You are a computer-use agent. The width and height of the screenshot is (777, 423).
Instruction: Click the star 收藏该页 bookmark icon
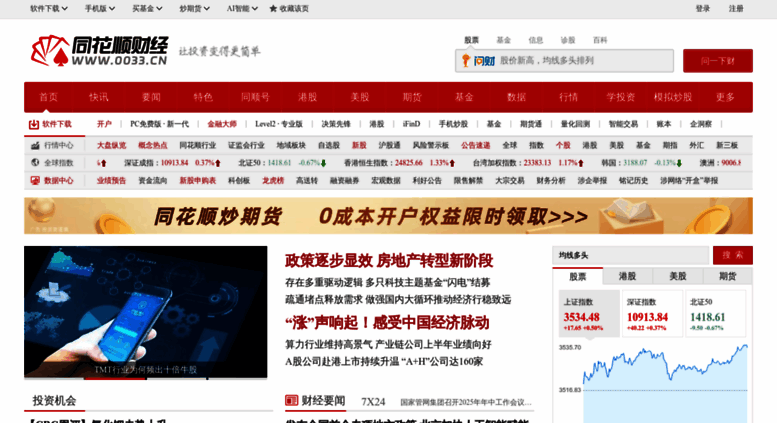tap(273, 8)
